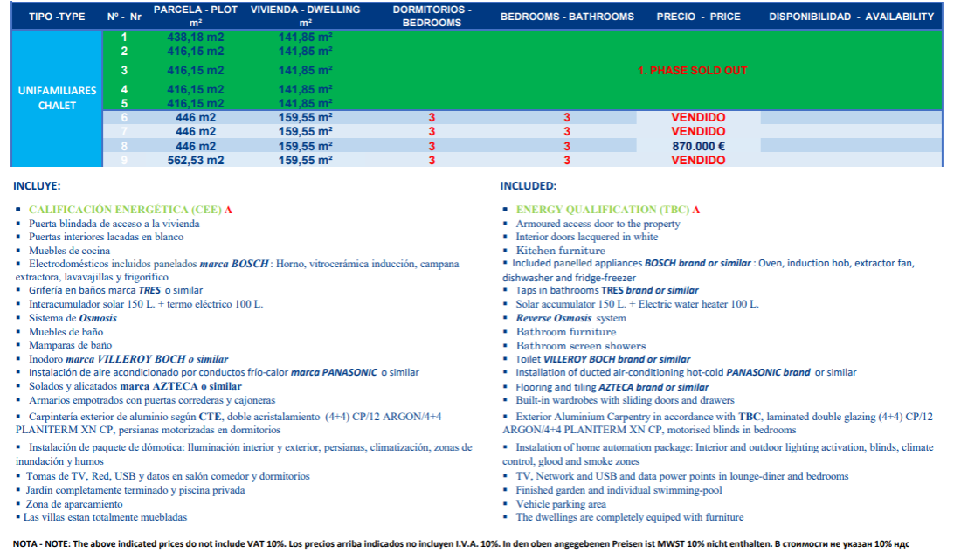
Task: Click the 438,18 m2 plot size cell
Action: (195, 38)
